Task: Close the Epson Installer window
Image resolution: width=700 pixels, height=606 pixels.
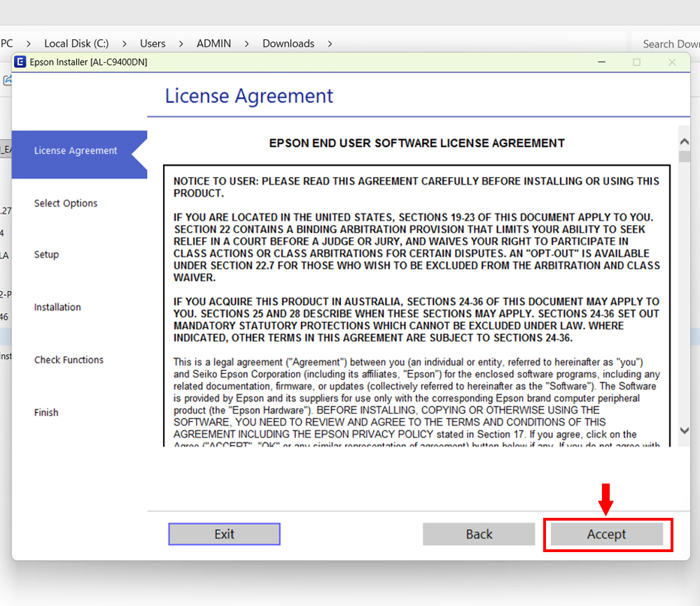Action: 672,62
